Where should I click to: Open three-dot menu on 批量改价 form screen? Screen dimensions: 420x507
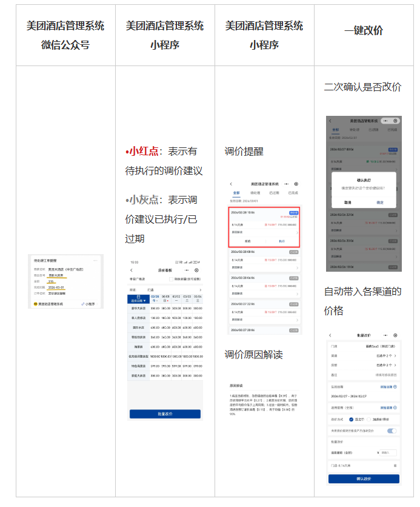tap(385, 335)
